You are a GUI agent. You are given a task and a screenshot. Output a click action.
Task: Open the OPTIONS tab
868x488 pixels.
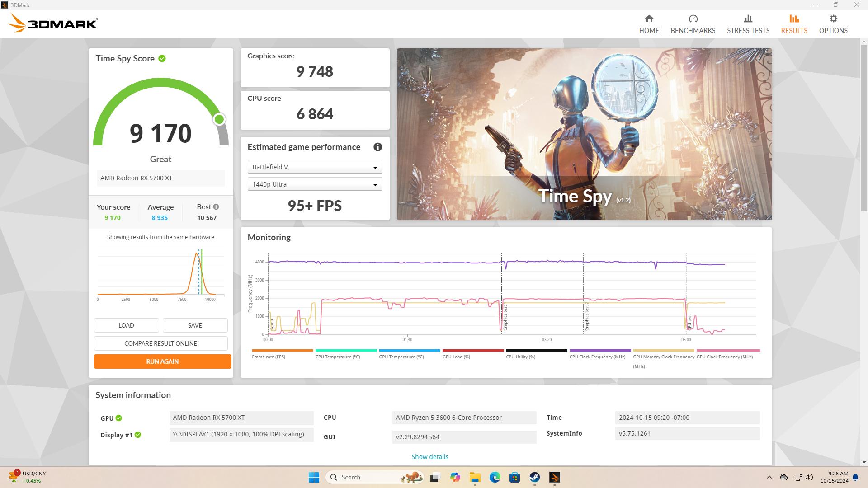coord(833,24)
